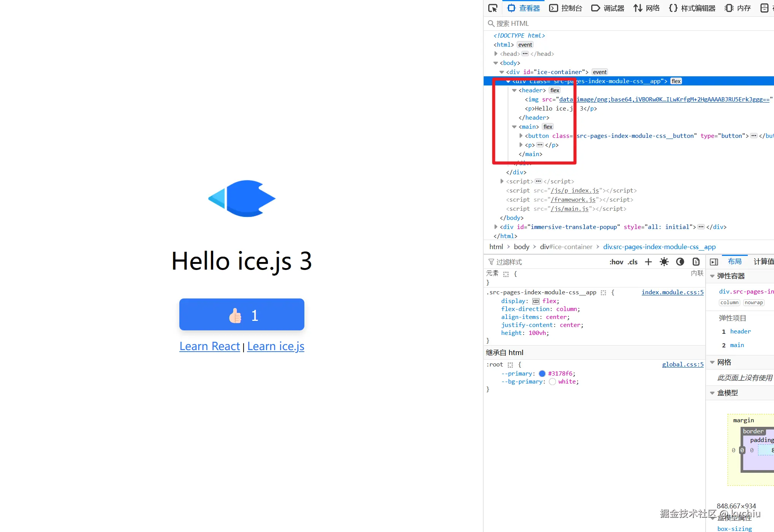Open the Network tab (网络)

point(647,8)
